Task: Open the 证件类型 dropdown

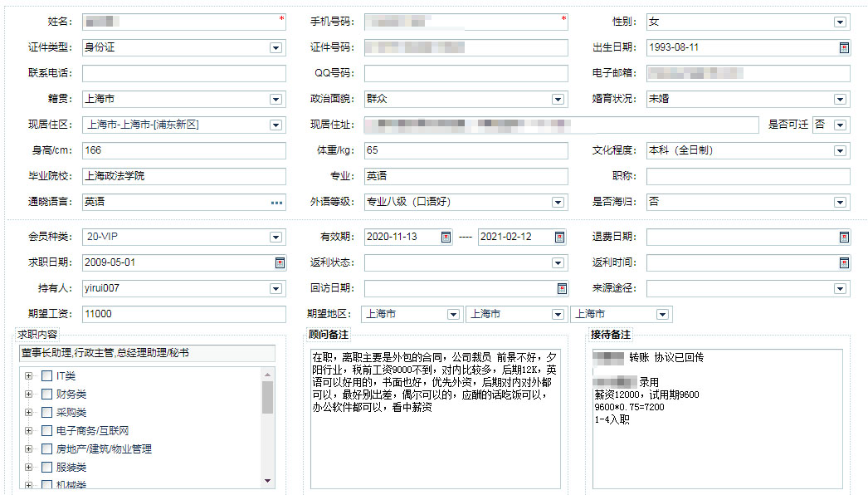Action: coord(276,47)
